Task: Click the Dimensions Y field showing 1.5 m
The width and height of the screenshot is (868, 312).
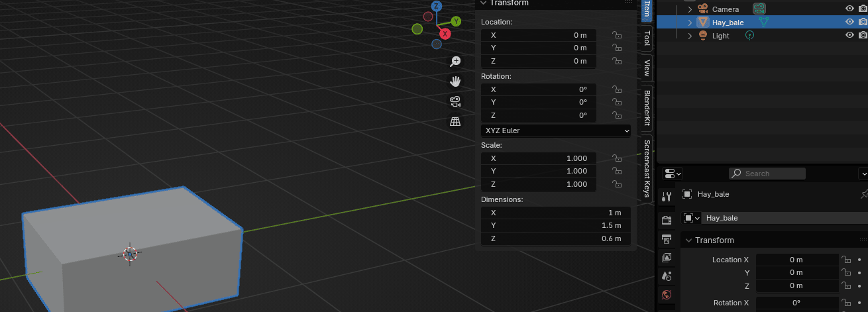Action: [x=556, y=226]
